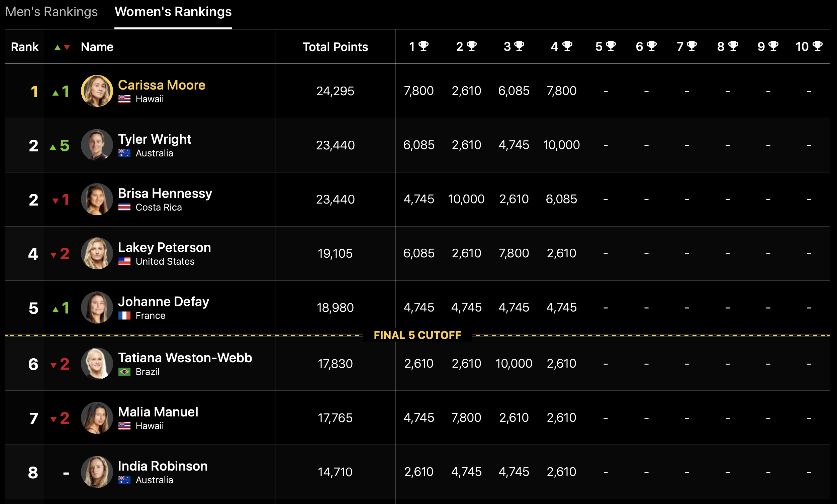Image resolution: width=837 pixels, height=504 pixels.
Task: Click India Robinson's avatar photo
Action: (97, 472)
